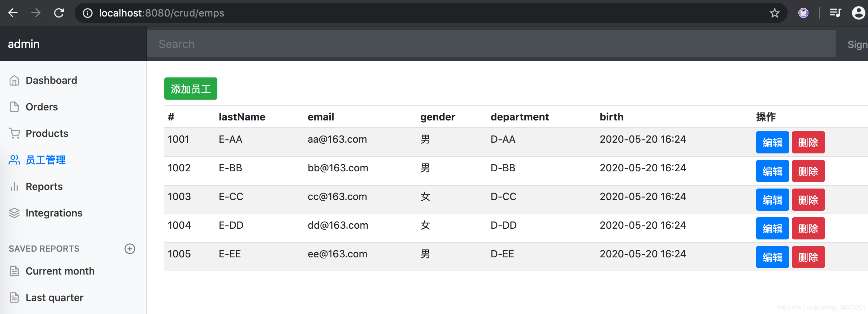The image size is (868, 314).
Task: Click the 1004 employee ID cell
Action: 179,225
